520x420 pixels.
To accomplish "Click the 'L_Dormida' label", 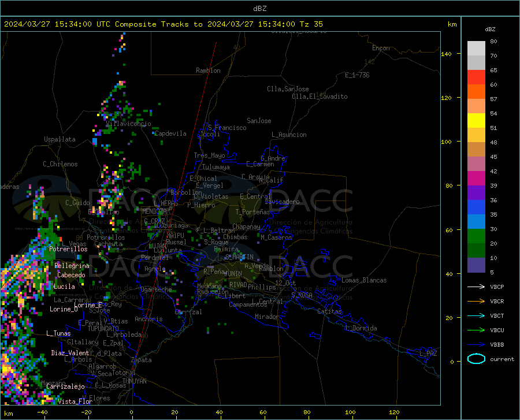I will point(361,328).
